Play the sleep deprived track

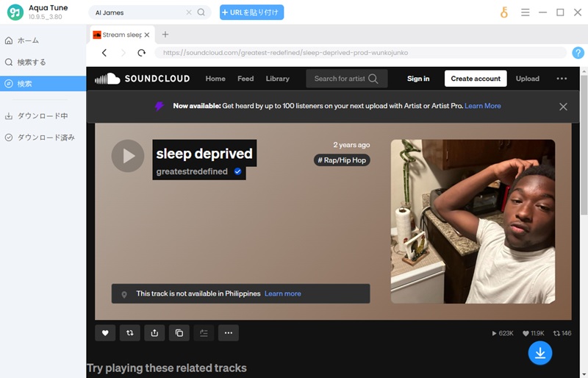[128, 156]
